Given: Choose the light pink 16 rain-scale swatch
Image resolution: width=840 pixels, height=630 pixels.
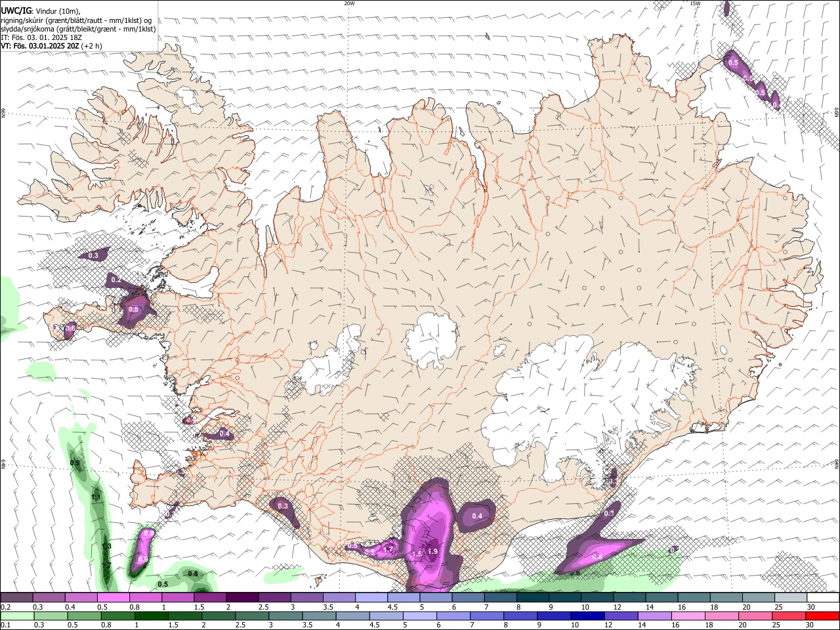Looking at the screenshot, I should coord(688,616).
